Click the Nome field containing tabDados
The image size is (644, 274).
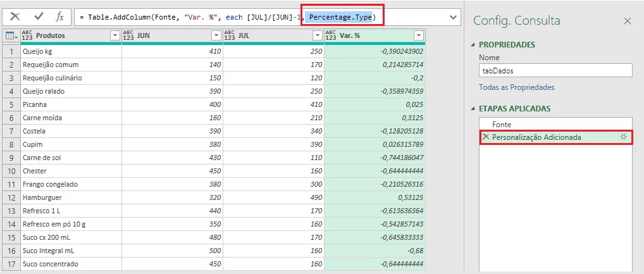pyautogui.click(x=555, y=70)
